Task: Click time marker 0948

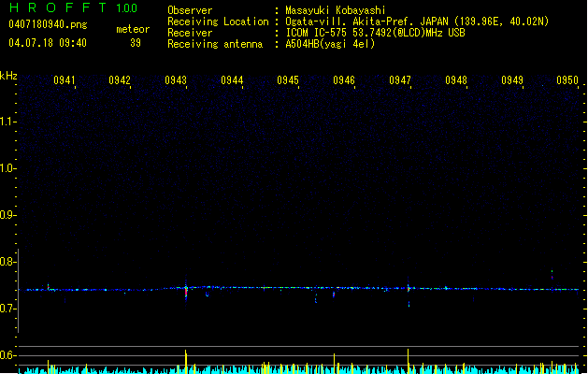Action: pos(456,80)
